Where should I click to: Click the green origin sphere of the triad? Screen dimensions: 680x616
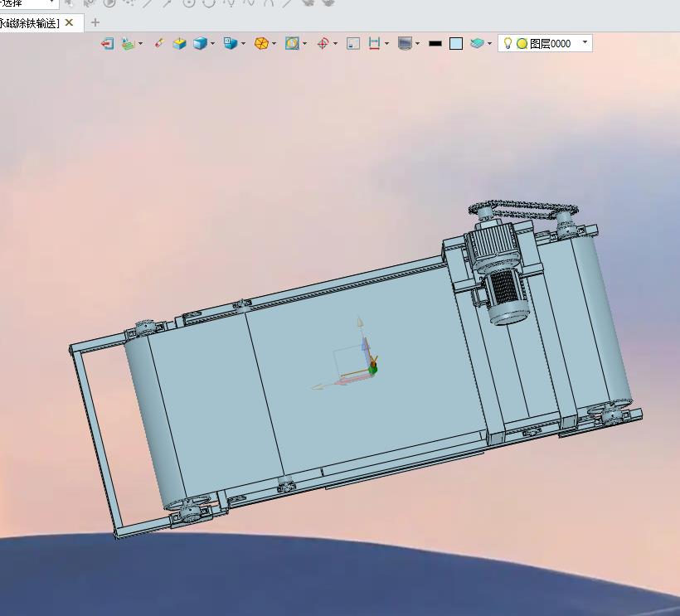coord(372,369)
